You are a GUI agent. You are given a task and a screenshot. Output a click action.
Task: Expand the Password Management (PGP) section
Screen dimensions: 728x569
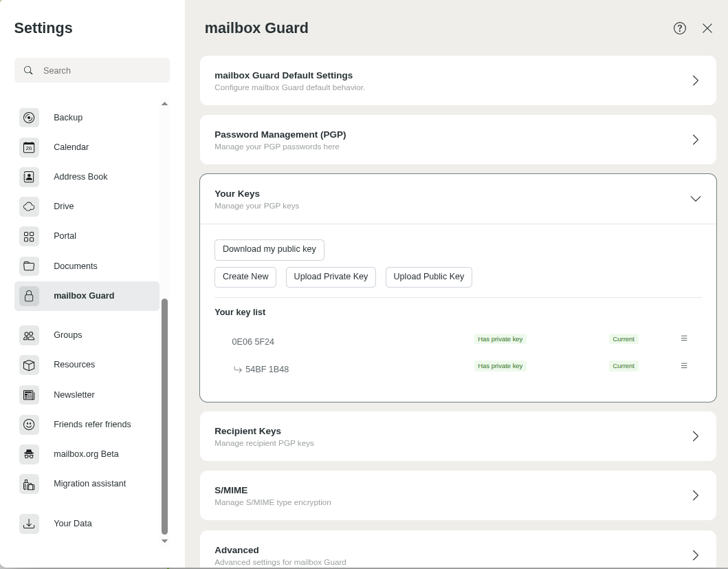click(695, 140)
